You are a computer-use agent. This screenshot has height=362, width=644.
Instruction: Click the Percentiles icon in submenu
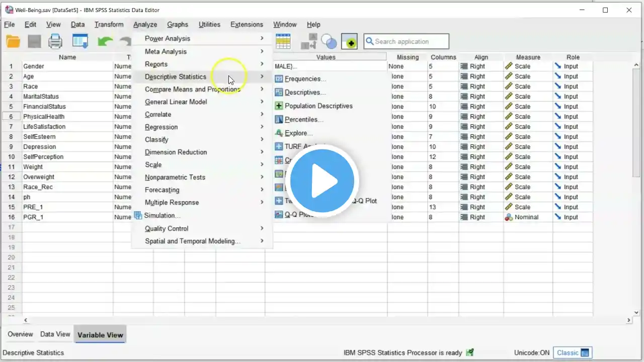[279, 120]
